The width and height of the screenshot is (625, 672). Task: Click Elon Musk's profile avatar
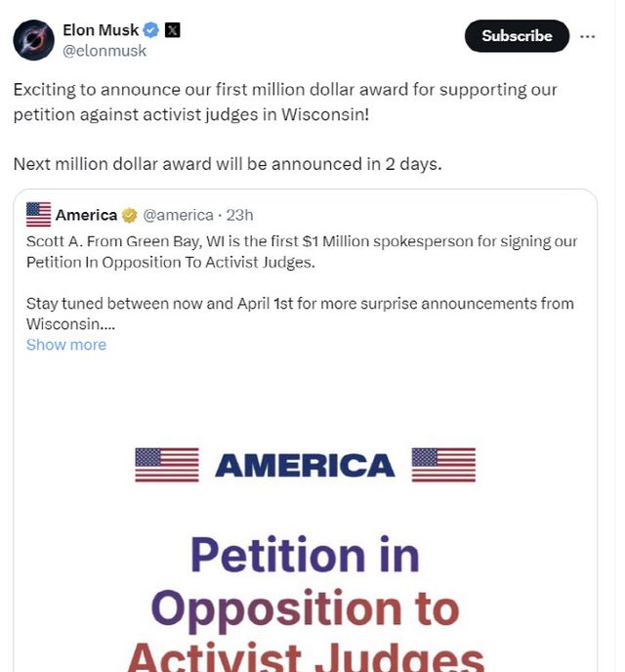click(34, 39)
